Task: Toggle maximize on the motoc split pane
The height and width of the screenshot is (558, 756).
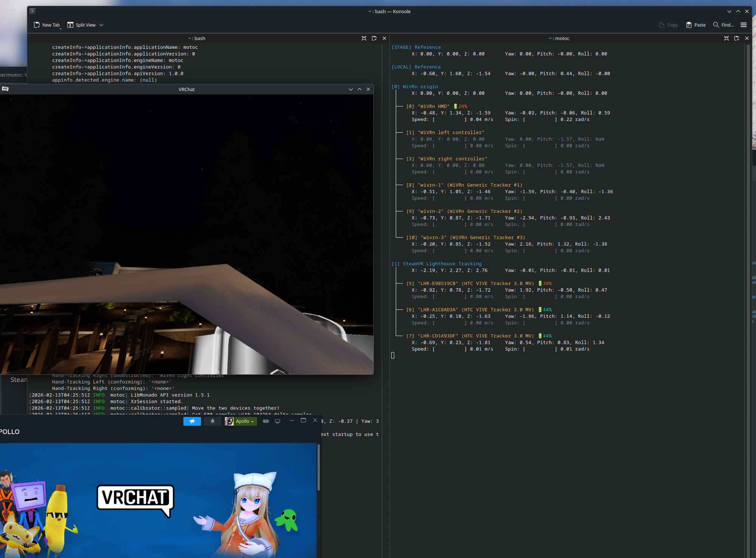Action: click(727, 38)
